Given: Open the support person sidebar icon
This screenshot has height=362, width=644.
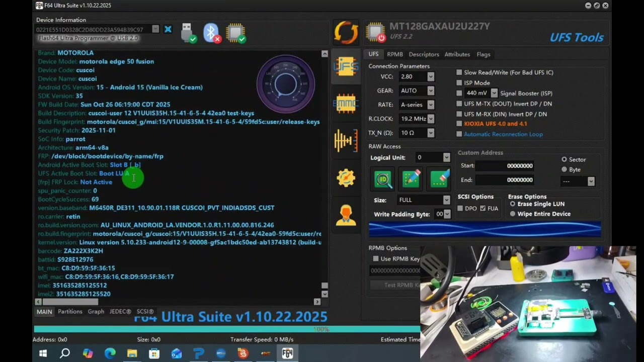Looking at the screenshot, I should point(346,215).
